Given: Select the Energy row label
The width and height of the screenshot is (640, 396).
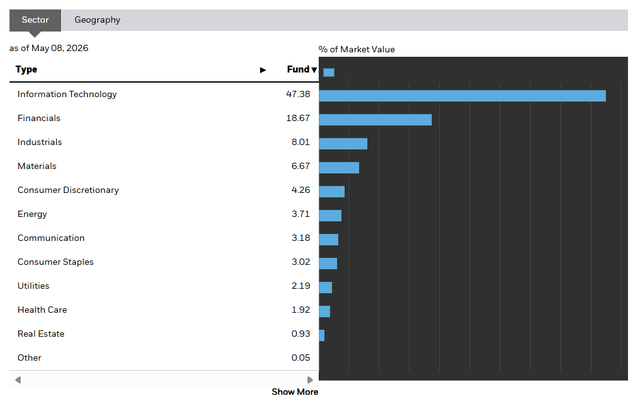Looking at the screenshot, I should [32, 214].
